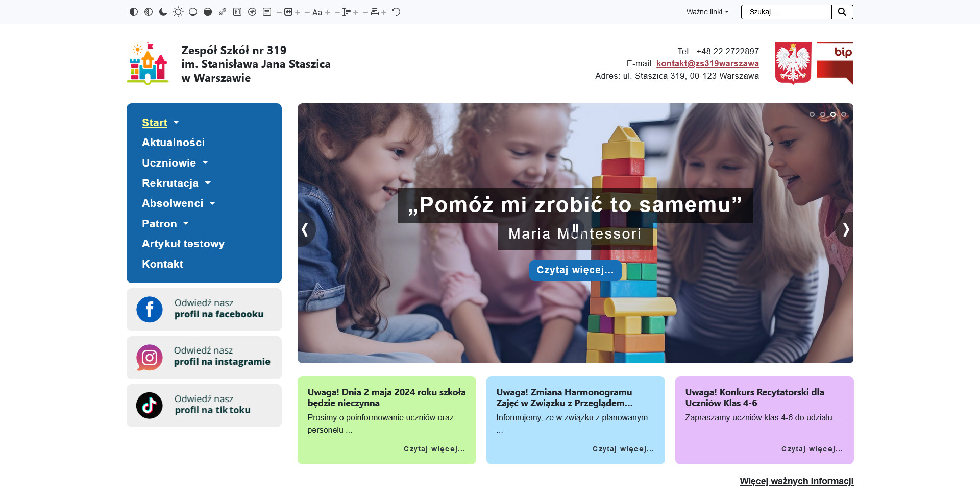Select the fourth carousel slide dot
Screen dimensions: 980x493
click(x=844, y=114)
